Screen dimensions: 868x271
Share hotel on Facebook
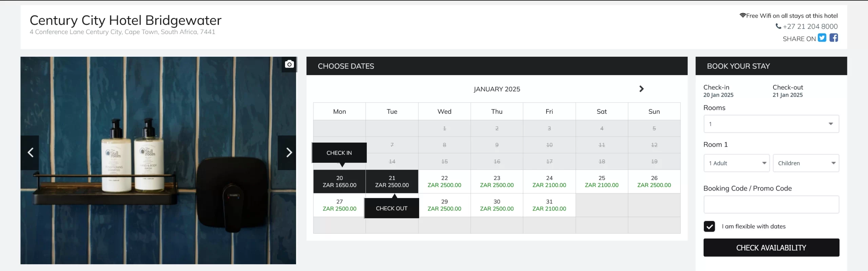(834, 38)
